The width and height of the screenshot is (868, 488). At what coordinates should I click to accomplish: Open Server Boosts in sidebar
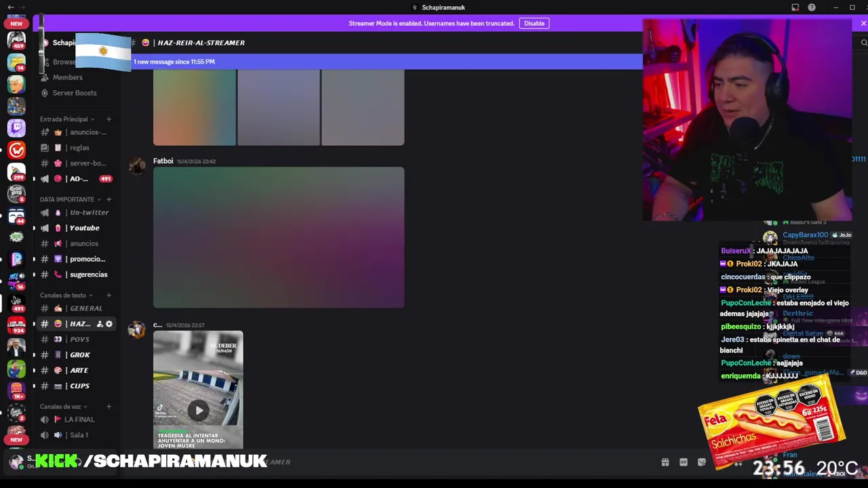75,93
